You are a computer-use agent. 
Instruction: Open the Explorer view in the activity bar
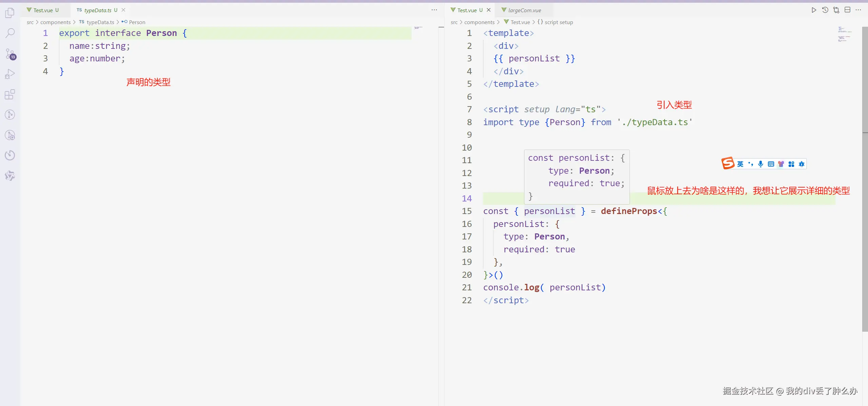point(10,13)
